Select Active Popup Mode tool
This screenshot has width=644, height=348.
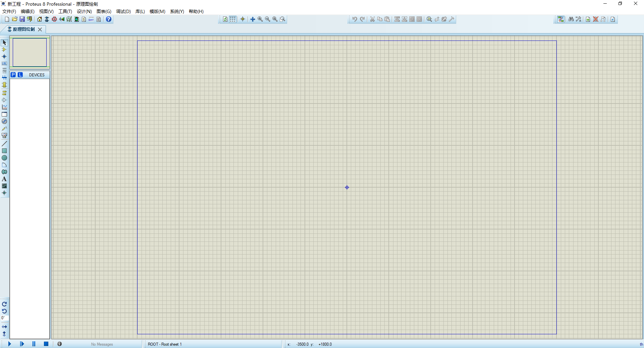4,114
